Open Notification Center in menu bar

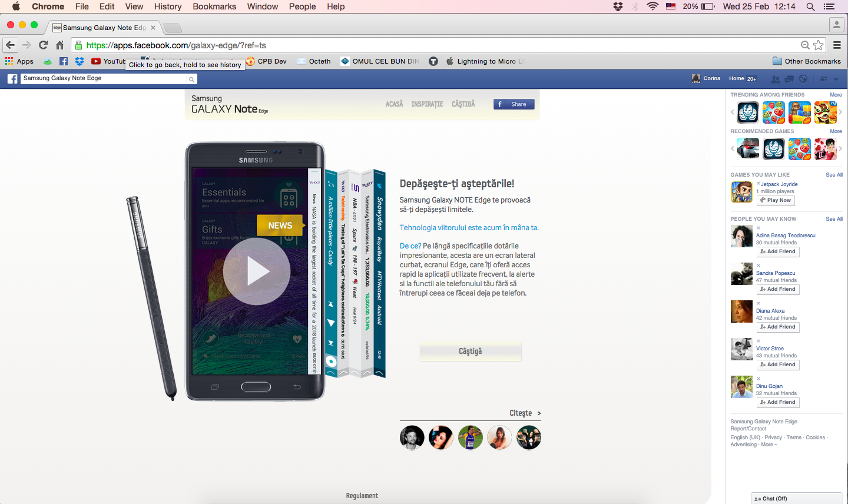(x=829, y=6)
